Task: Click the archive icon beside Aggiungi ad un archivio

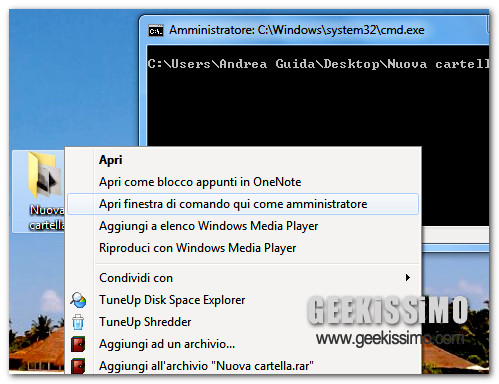Action: point(78,344)
